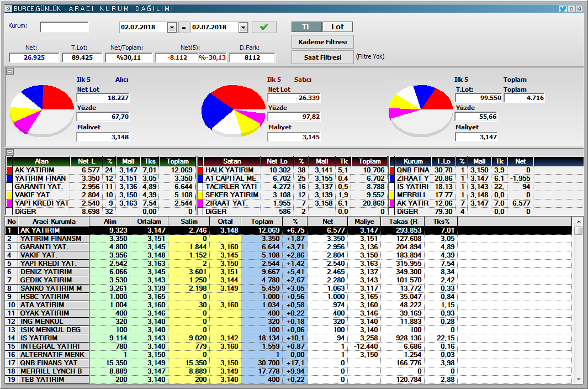The height and width of the screenshot is (389, 588).
Task: Open the start date dropdown
Action: pyautogui.click(x=172, y=27)
